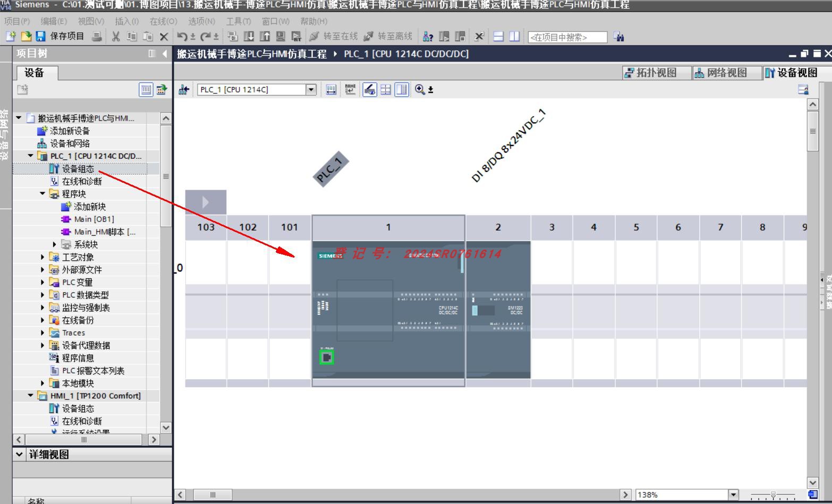
Task: Open the 在线(O) menu
Action: click(x=163, y=21)
